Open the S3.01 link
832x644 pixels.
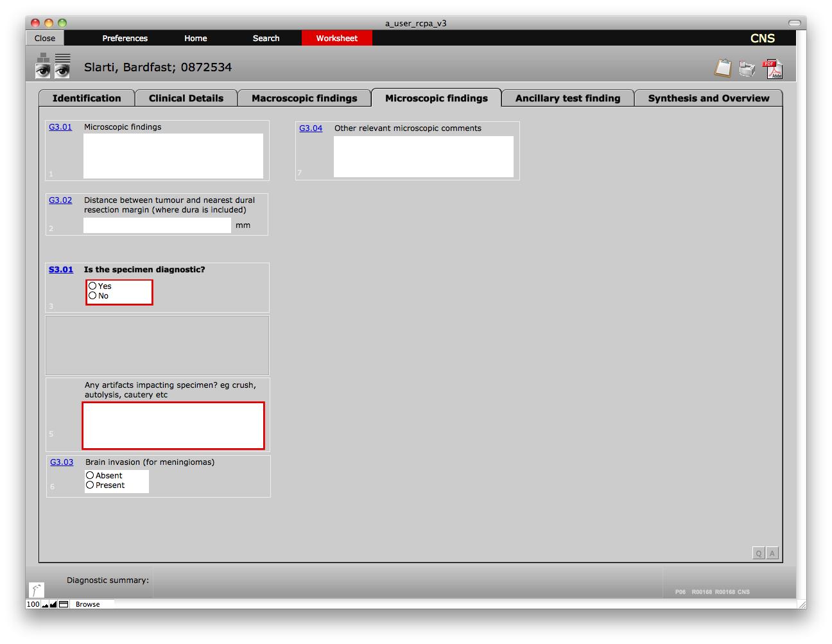(61, 270)
